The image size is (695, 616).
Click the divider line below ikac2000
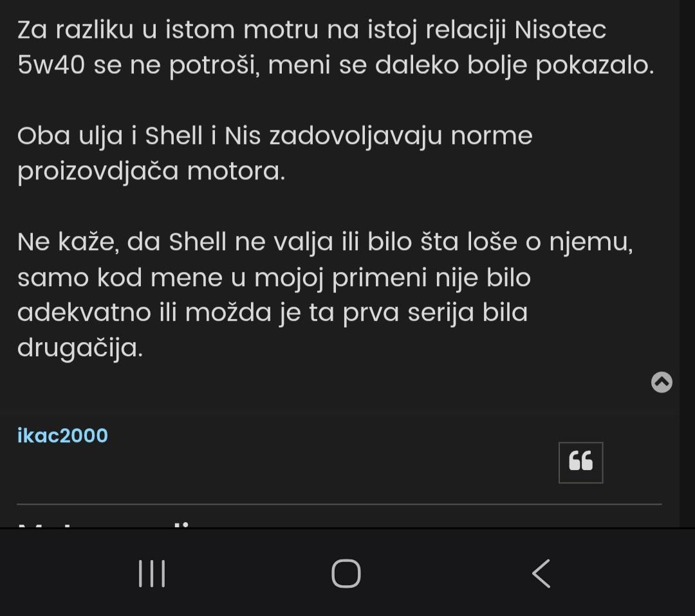point(339,504)
